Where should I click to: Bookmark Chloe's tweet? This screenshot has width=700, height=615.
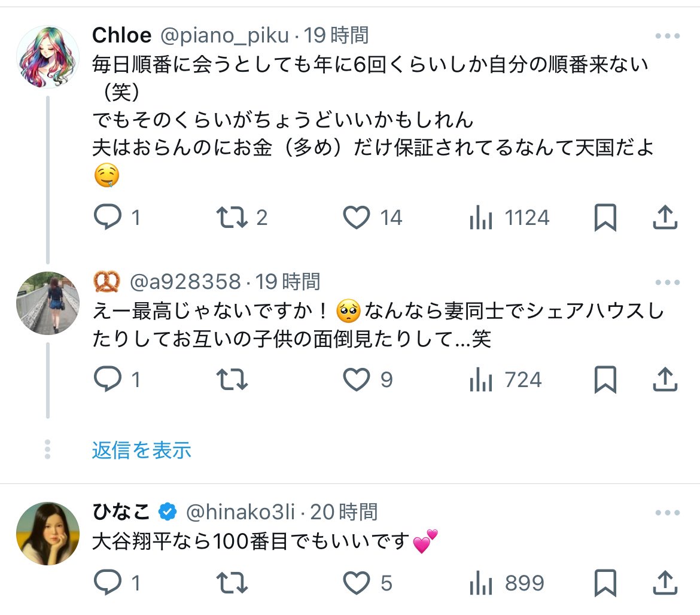click(x=605, y=218)
